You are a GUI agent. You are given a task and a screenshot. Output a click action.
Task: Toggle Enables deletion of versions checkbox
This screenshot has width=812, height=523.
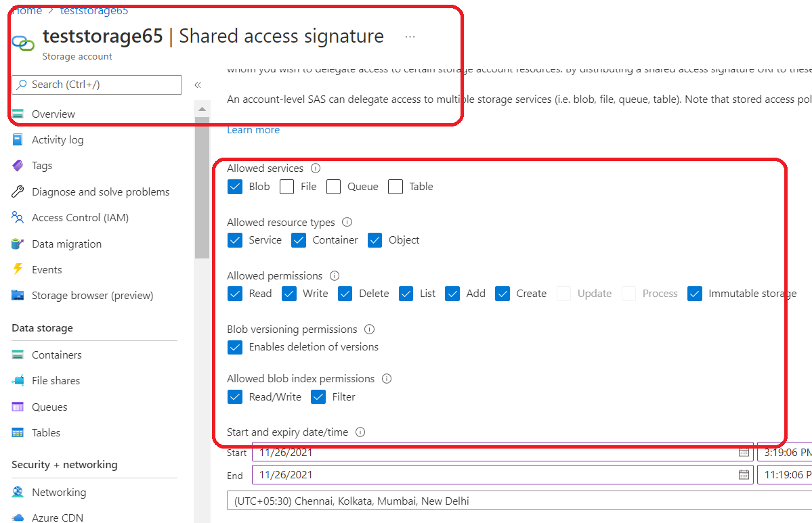[235, 347]
